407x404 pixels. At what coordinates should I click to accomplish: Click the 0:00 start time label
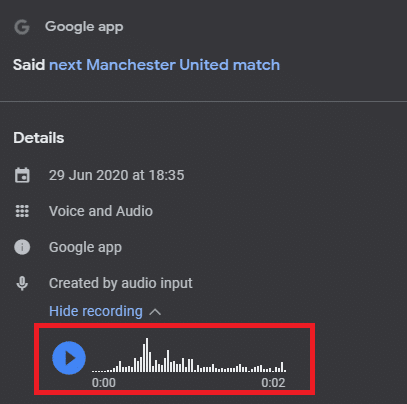104,383
